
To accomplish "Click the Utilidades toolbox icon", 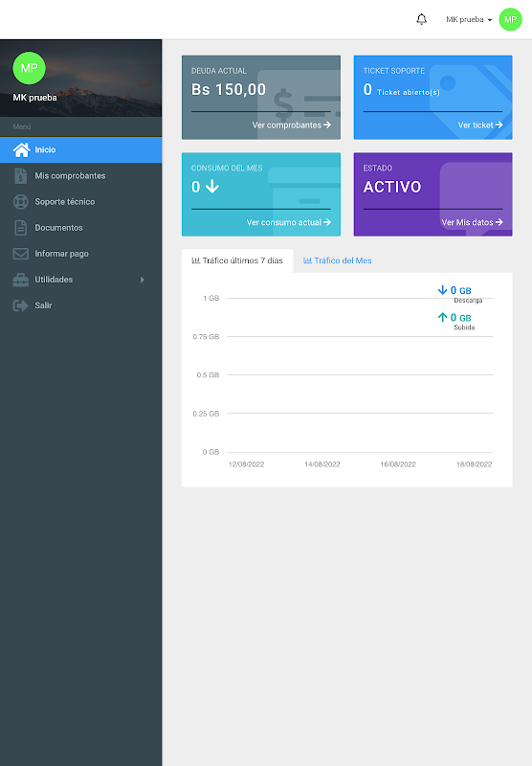I will [x=20, y=280].
